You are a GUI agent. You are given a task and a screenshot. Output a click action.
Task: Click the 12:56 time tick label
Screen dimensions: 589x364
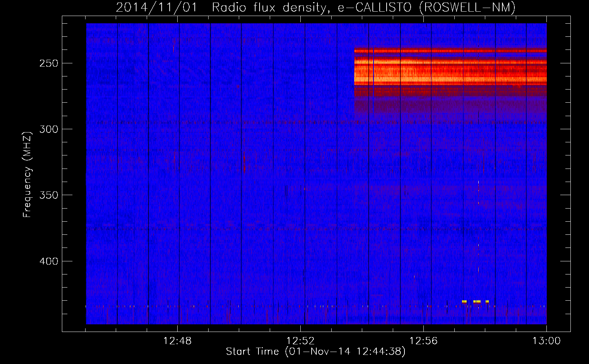point(423,341)
